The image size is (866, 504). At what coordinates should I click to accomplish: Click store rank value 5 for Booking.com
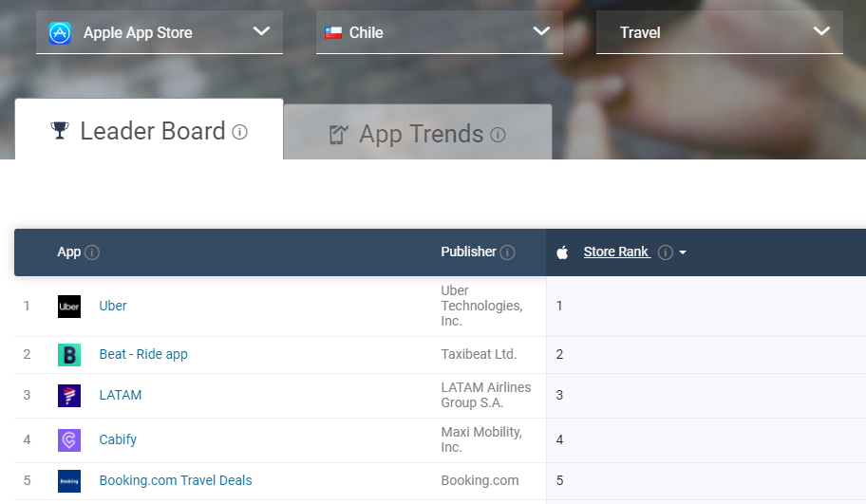(559, 480)
